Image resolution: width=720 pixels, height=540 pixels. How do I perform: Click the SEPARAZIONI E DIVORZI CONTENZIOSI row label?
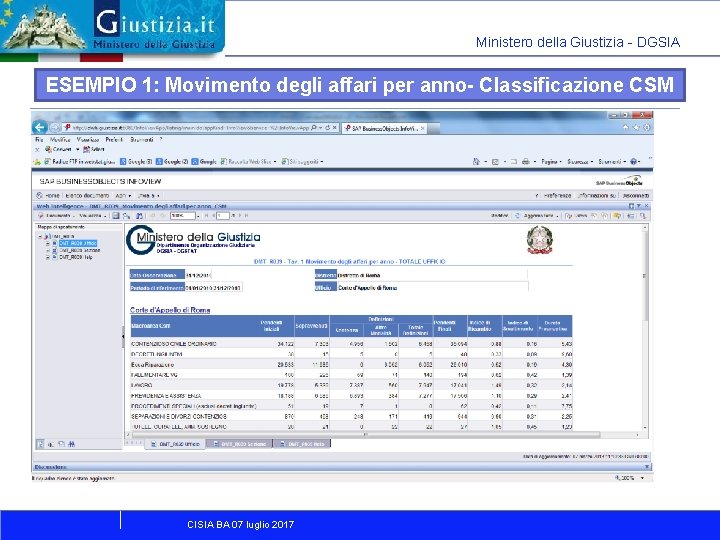tap(179, 416)
